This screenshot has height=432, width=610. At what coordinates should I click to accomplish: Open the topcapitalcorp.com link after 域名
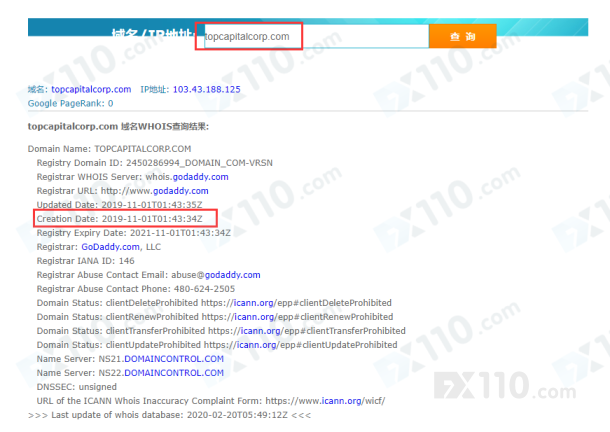coord(91,89)
